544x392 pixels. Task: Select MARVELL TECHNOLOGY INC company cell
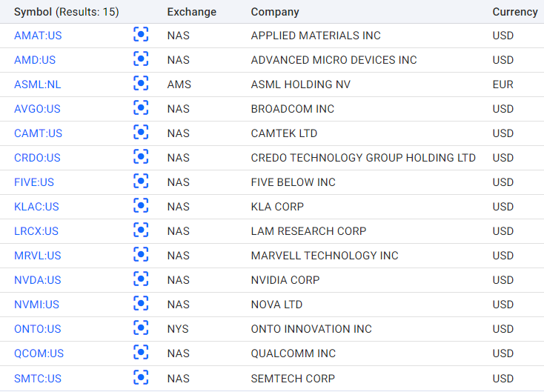[325, 256]
